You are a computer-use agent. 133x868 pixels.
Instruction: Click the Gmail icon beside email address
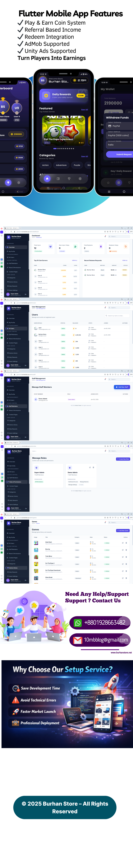coord(78,640)
